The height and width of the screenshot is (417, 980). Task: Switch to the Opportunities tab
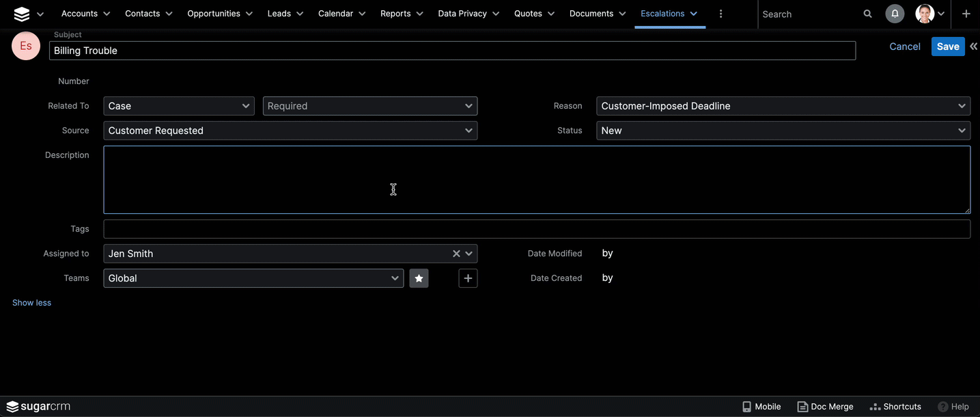pyautogui.click(x=213, y=14)
